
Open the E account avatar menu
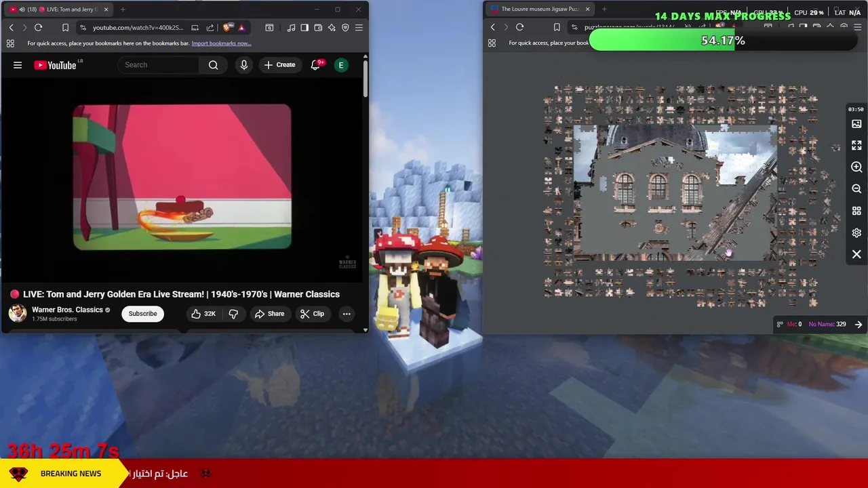341,65
